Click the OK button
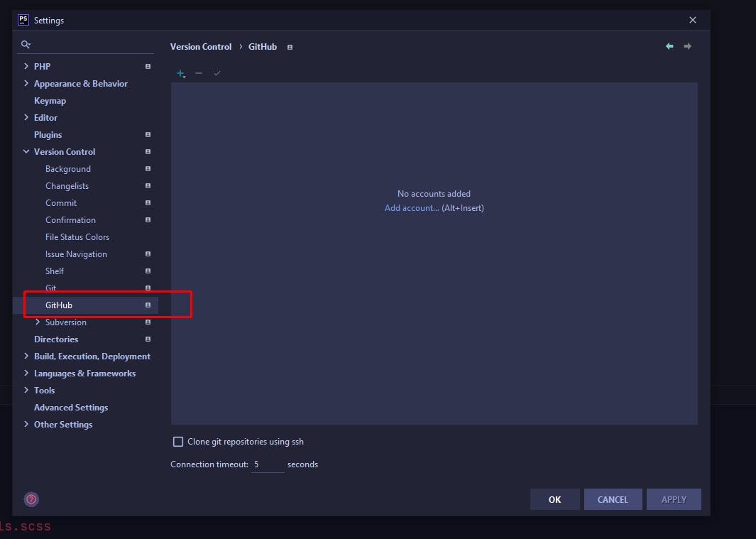 [555, 499]
